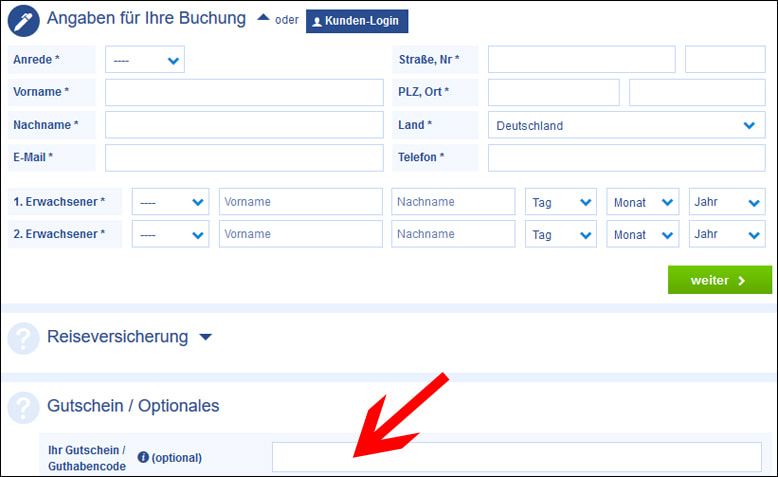
Task: Click Vorname field of 2. Erwachsener
Action: click(301, 234)
